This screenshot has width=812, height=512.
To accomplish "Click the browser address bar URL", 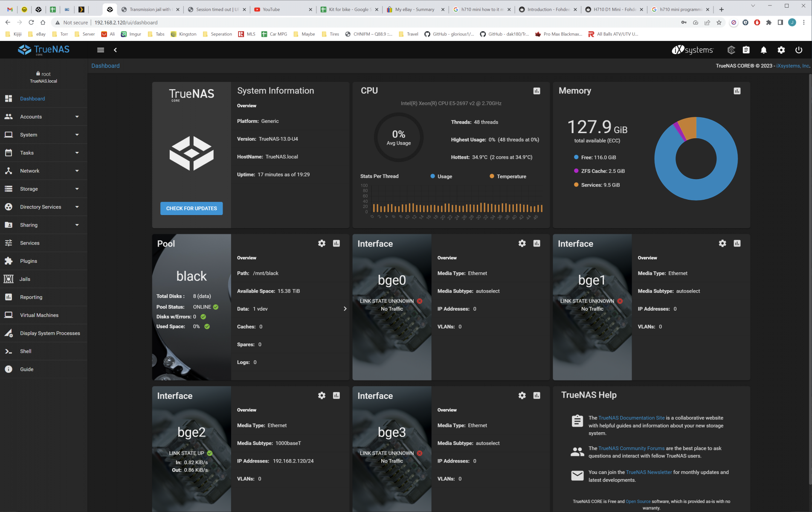I will (126, 22).
